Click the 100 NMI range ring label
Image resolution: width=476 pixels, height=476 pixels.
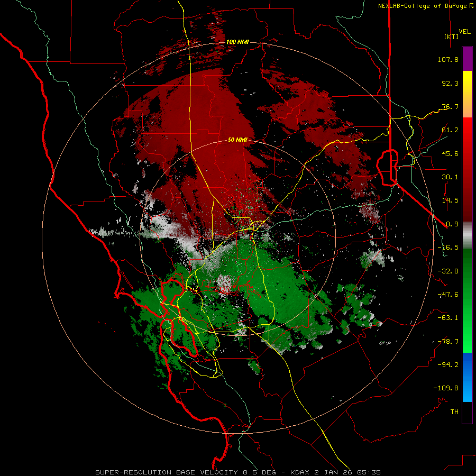pyautogui.click(x=237, y=42)
